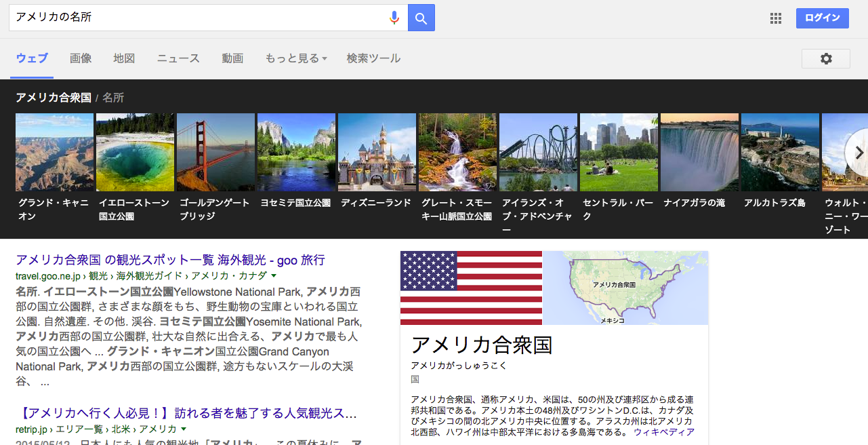The height and width of the screenshot is (445, 868).
Task: Click the ゴールデンゲートブリッジ caption text
Action: (214, 210)
